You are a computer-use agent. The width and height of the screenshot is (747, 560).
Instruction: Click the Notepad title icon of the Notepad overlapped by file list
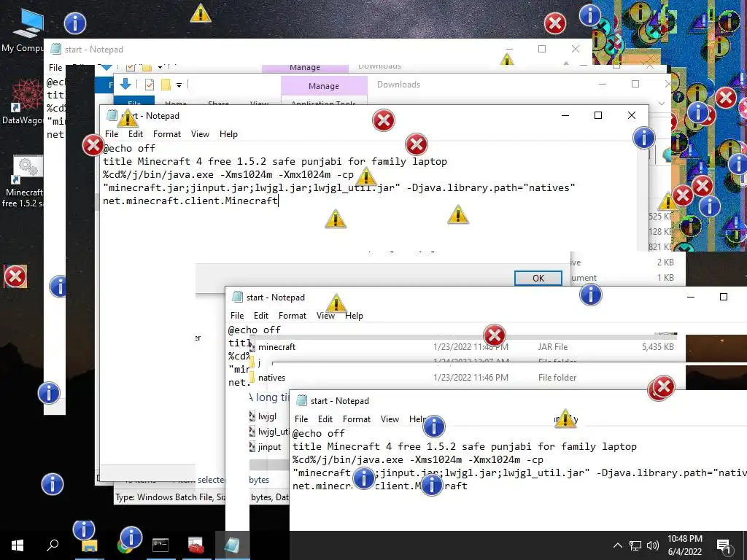click(x=237, y=297)
